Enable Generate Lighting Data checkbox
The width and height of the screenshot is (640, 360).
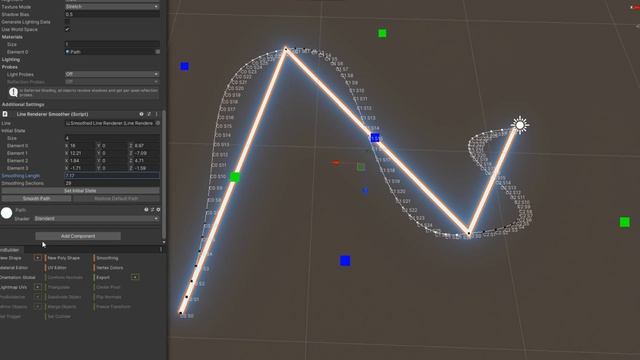coord(67,22)
